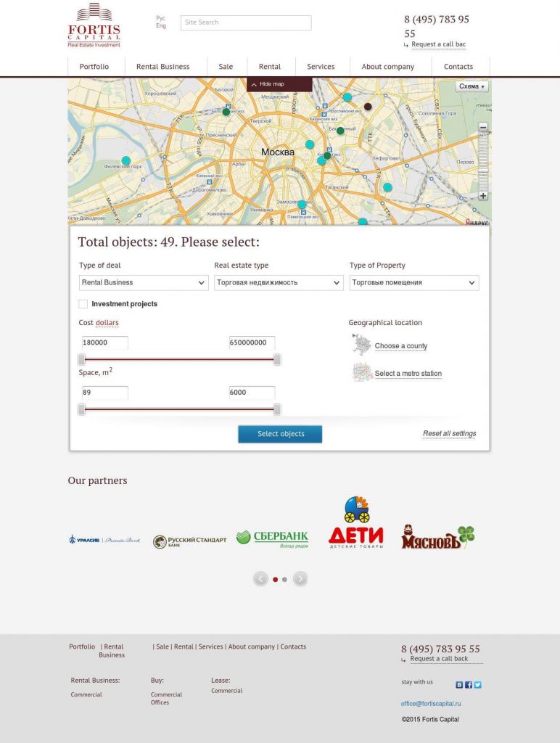Open Contacts menu item
Viewport: 560px width, 743px height.
458,67
